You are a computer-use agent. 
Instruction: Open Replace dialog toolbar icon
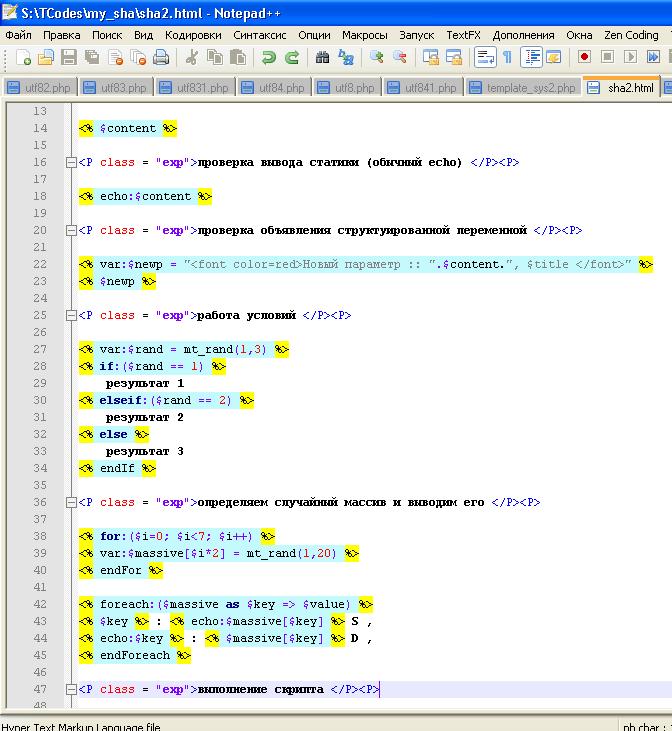tap(346, 57)
